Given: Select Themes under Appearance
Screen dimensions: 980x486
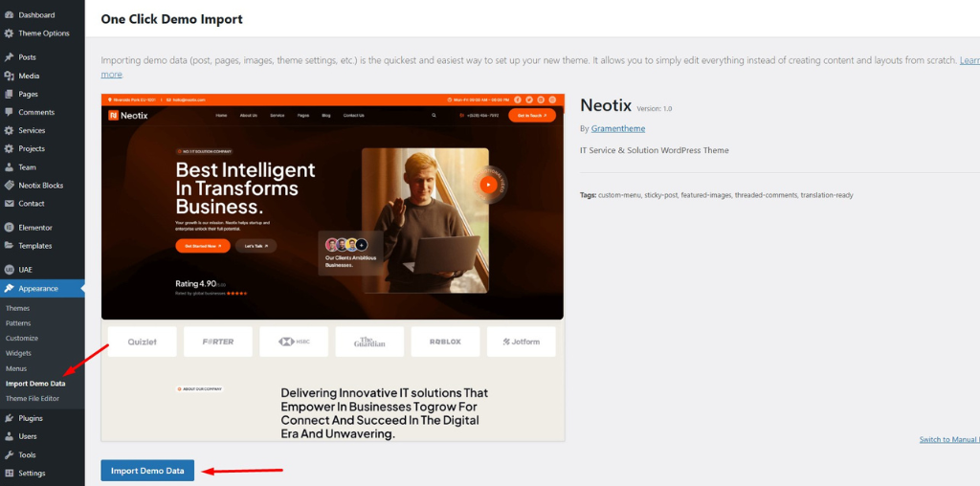Looking at the screenshot, I should click(17, 308).
